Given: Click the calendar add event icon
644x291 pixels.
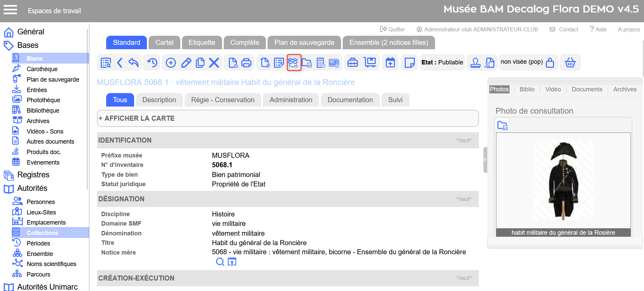Looking at the screenshot, I should [390, 63].
